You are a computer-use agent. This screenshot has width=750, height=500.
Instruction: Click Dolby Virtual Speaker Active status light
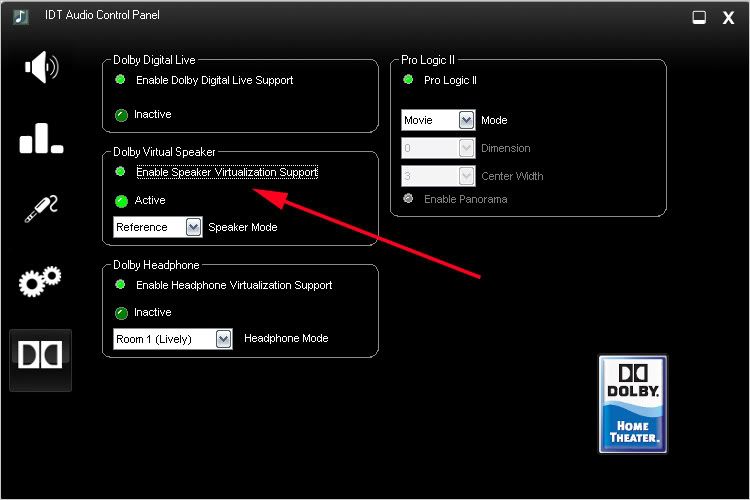point(121,201)
